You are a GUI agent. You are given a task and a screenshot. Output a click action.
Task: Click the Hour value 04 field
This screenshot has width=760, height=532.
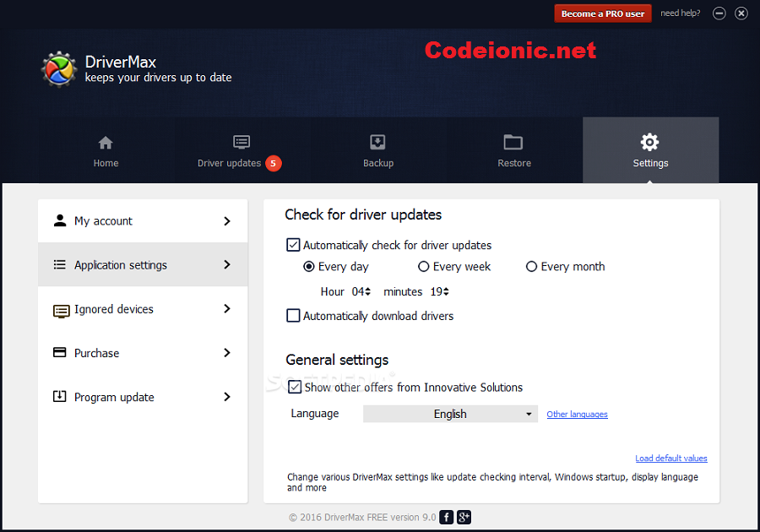click(x=358, y=291)
